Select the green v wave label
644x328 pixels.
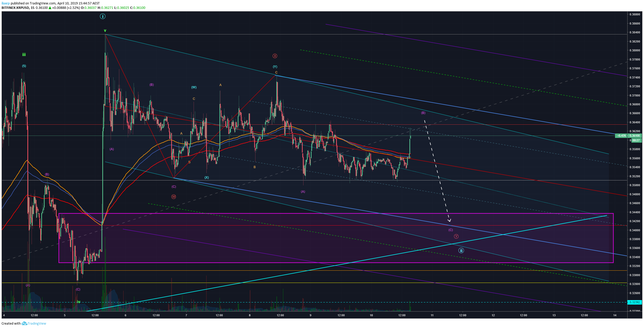tap(105, 31)
